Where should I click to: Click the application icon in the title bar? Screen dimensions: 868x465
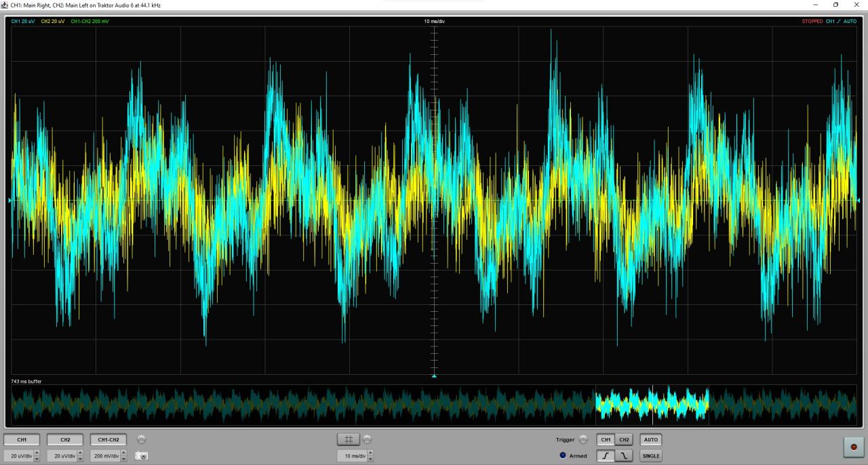[5, 5]
